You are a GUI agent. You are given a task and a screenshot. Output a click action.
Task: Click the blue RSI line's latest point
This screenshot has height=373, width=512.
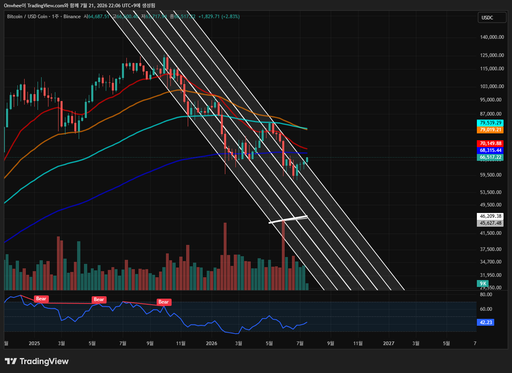(306, 322)
